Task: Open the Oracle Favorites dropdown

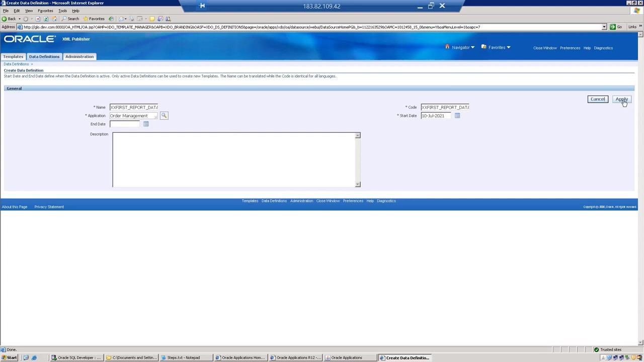Action: (x=496, y=47)
